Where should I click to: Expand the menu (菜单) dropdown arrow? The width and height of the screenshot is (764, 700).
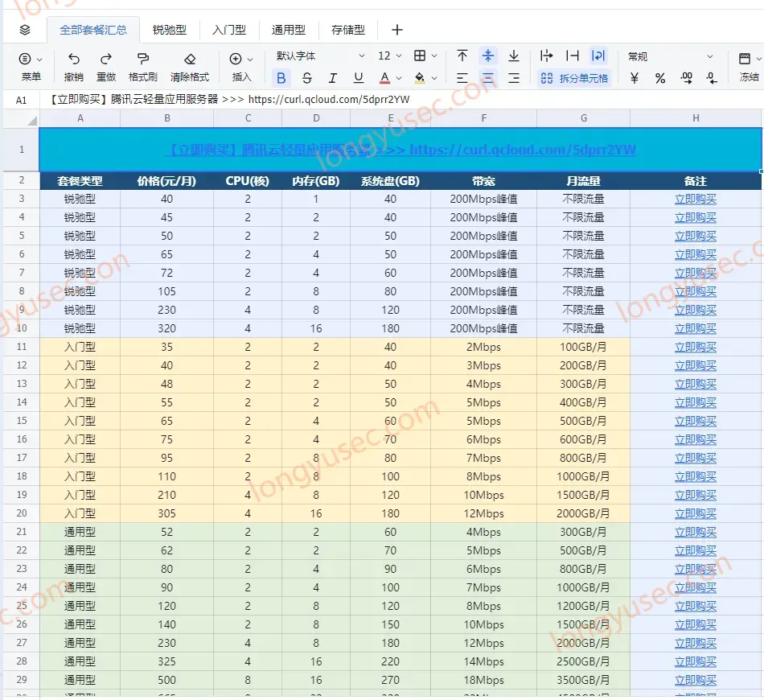point(39,60)
